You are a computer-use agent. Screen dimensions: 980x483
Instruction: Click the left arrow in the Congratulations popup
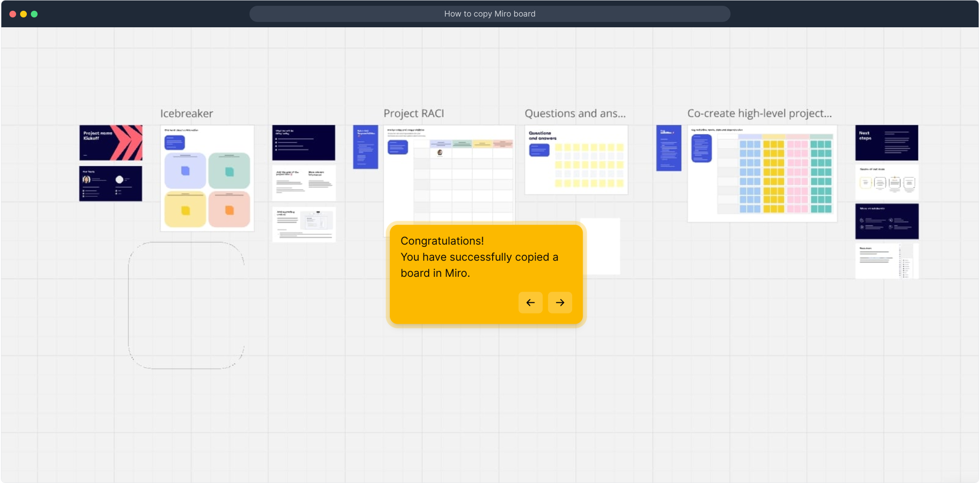click(x=530, y=303)
